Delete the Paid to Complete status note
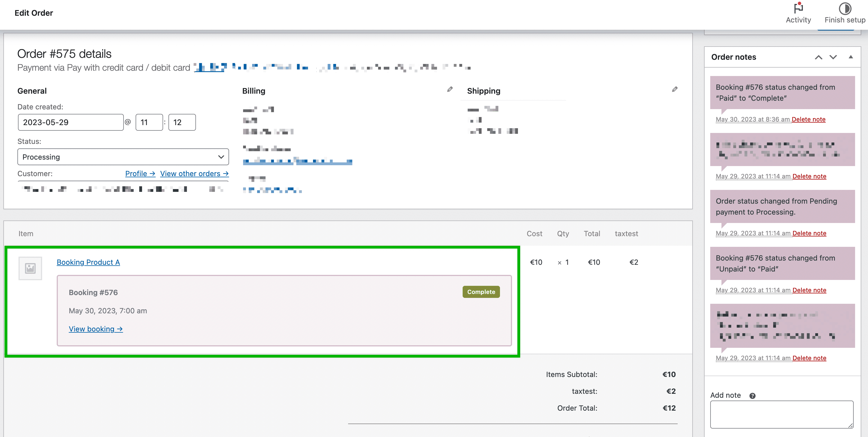 [x=809, y=119]
